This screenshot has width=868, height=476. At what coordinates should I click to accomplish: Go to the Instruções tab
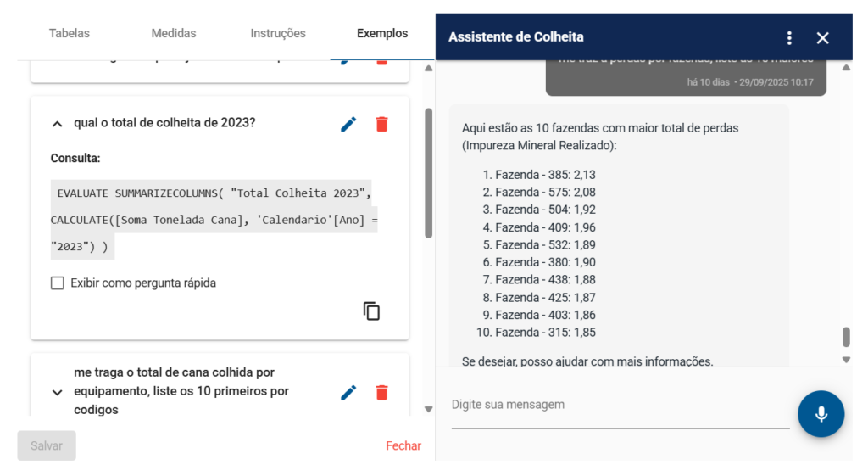click(x=278, y=34)
